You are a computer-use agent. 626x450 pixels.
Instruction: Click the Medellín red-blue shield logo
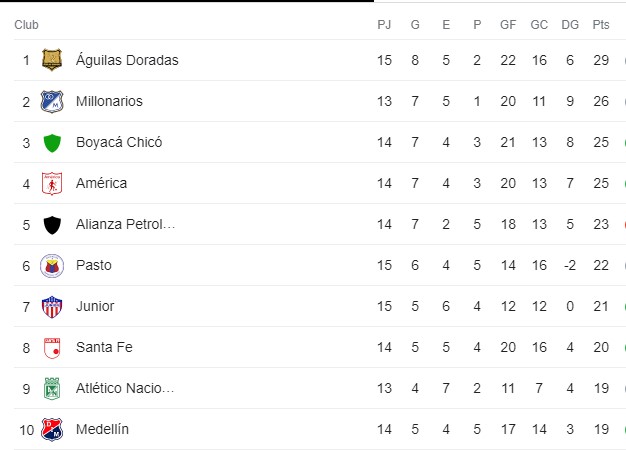pyautogui.click(x=52, y=430)
